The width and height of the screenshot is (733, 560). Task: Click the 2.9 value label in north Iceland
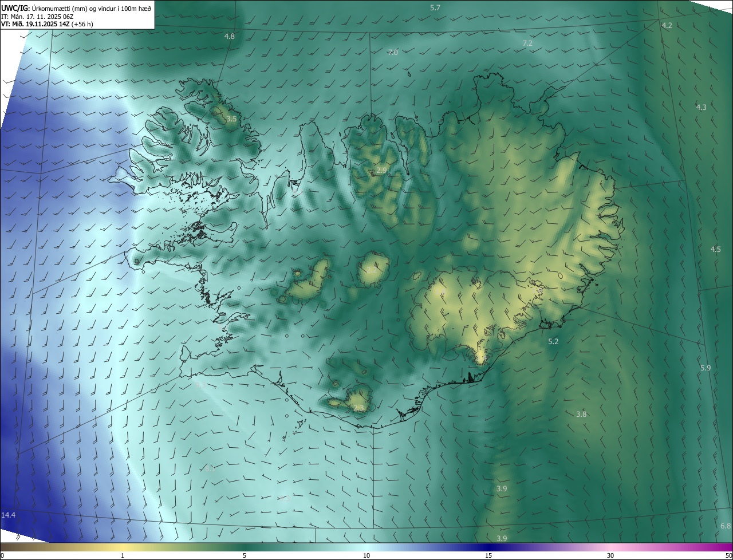381,170
